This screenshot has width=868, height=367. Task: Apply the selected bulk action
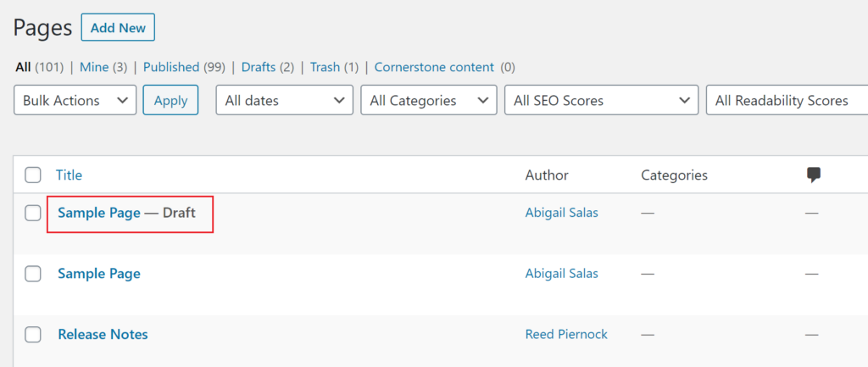(x=170, y=100)
